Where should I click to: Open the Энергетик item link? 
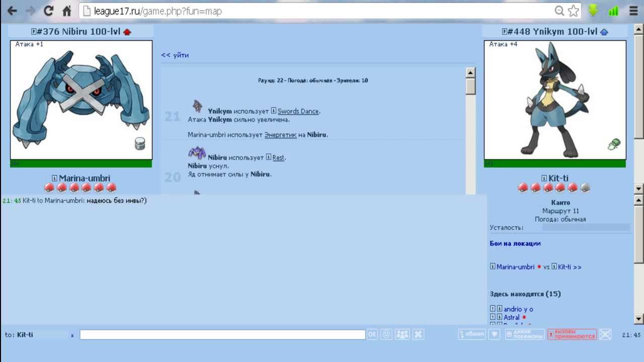[280, 135]
